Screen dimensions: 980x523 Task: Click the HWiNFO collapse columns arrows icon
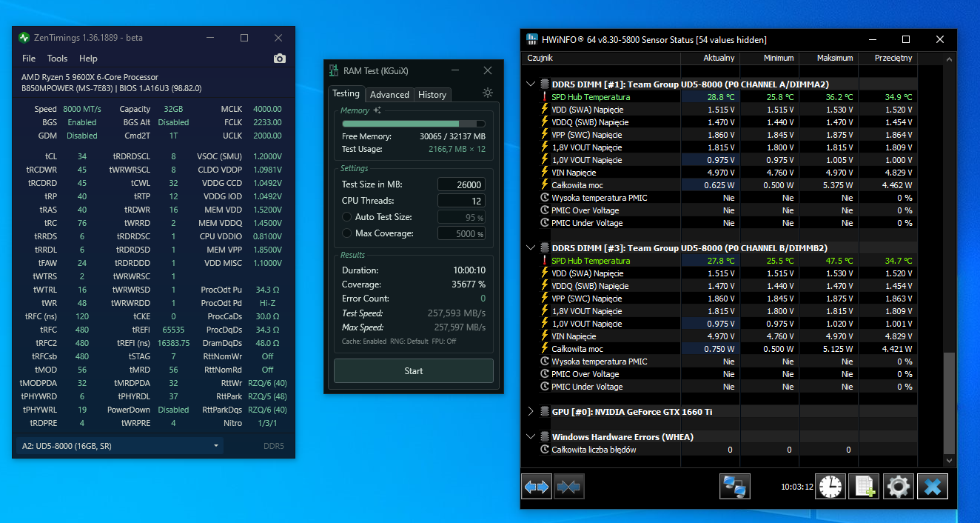[x=568, y=487]
